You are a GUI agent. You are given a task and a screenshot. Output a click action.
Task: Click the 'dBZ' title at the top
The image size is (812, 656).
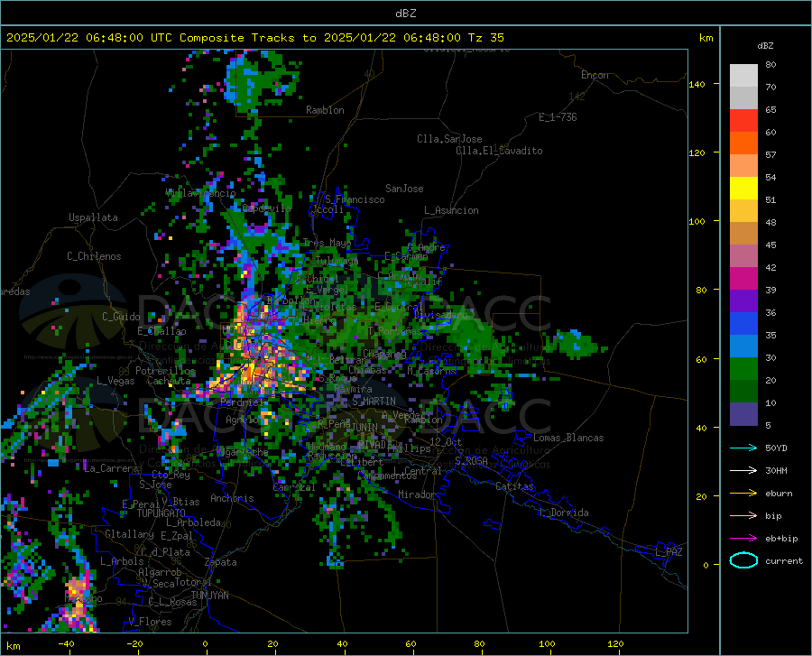pos(405,14)
